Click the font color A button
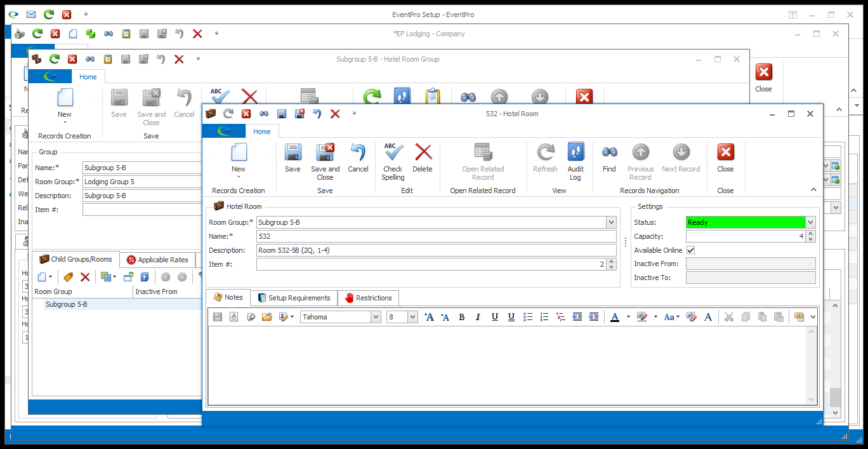 (614, 317)
